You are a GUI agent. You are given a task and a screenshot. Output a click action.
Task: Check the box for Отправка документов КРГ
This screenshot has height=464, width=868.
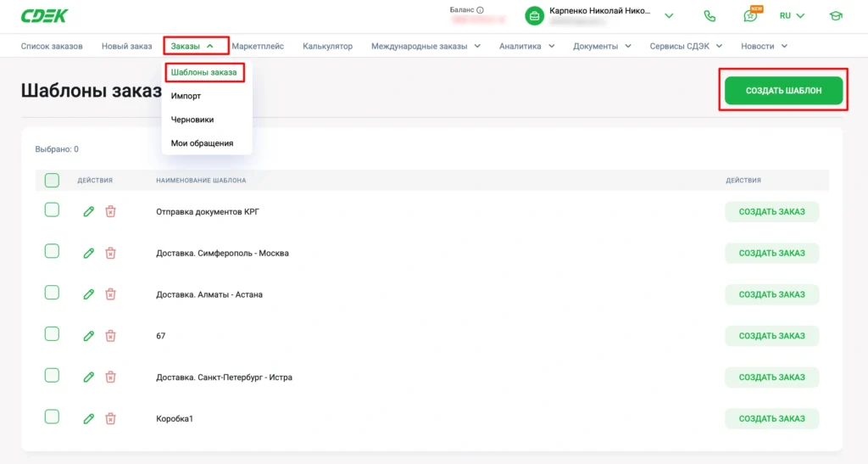click(x=52, y=210)
